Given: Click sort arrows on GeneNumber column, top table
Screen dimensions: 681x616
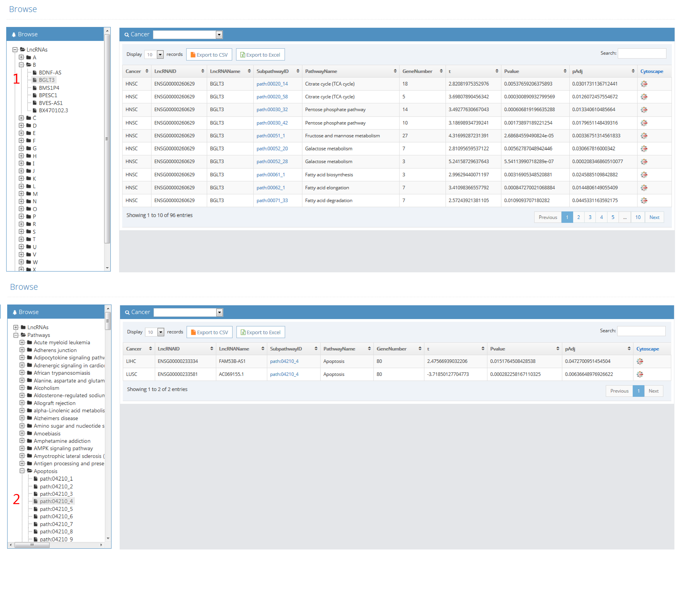Looking at the screenshot, I should 441,71.
